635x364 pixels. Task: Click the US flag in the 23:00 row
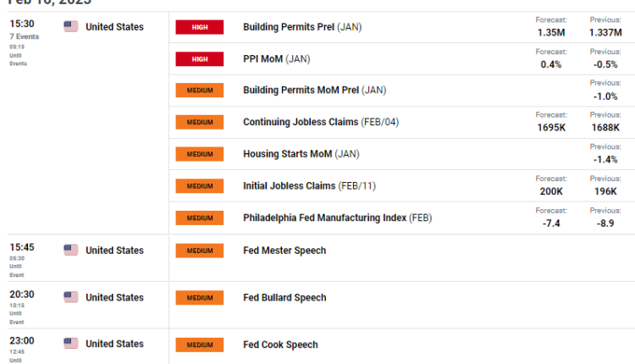point(71,345)
